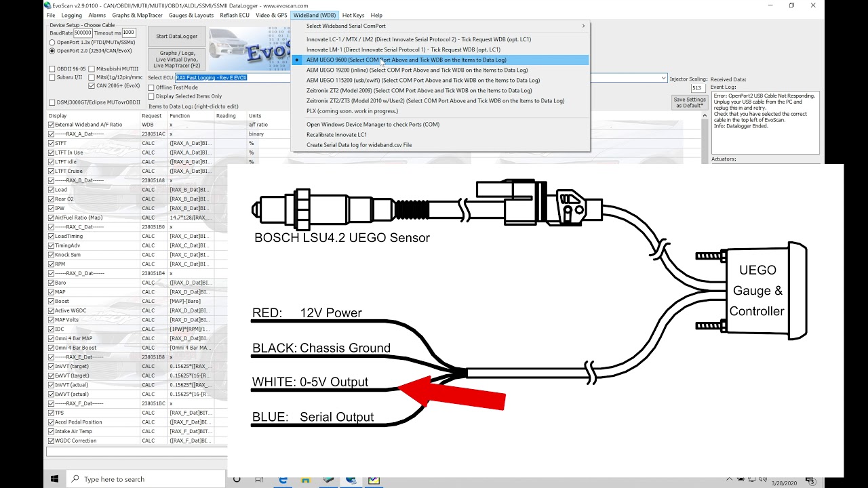Click the EvoScan app icon in title bar
Image resolution: width=868 pixels, height=488 pixels.
click(47, 5)
